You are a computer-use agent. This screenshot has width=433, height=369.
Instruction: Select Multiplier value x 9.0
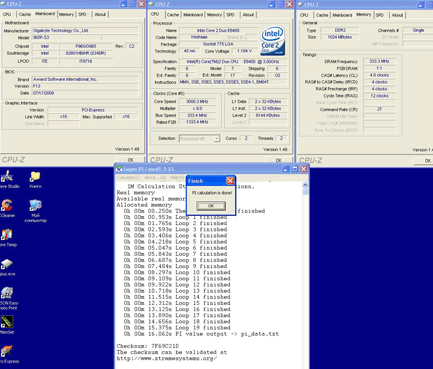(197, 108)
